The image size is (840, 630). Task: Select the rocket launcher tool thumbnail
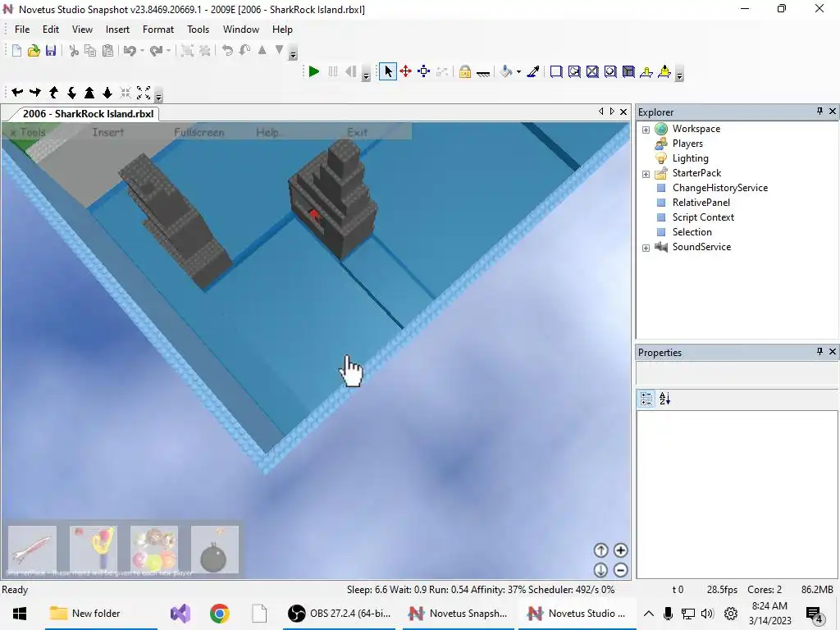coord(32,550)
